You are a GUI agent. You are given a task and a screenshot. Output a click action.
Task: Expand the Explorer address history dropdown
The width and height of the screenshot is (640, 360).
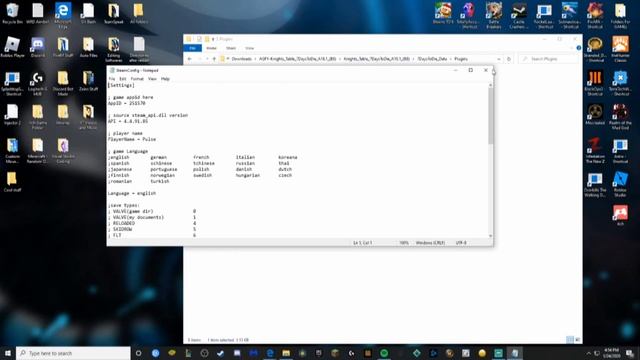[x=499, y=59]
